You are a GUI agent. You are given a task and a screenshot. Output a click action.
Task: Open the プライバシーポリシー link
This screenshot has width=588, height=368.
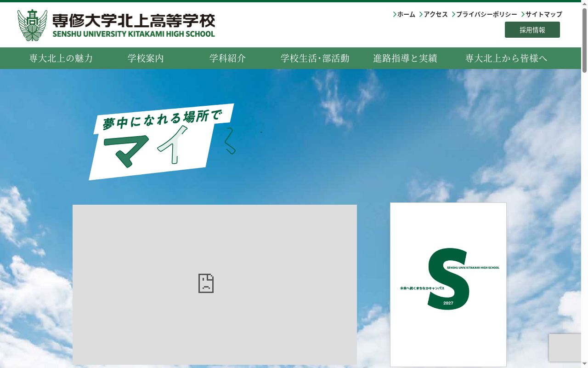click(484, 14)
